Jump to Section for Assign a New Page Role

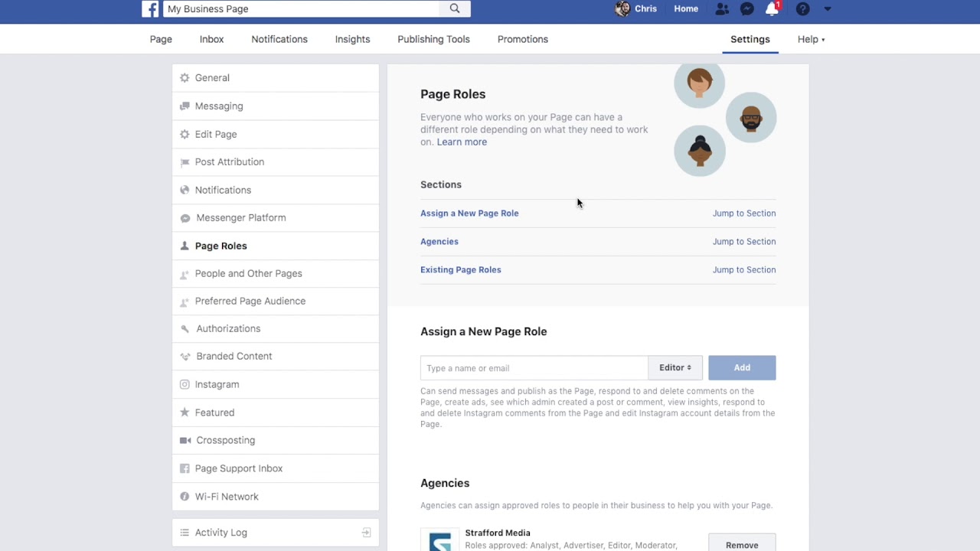tap(744, 214)
